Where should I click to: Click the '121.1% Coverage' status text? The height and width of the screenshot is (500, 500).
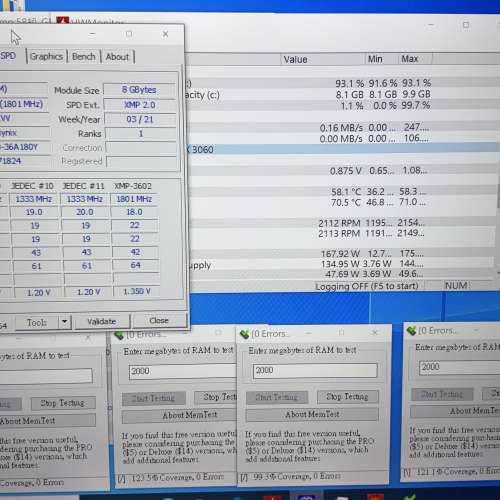tap(447, 471)
